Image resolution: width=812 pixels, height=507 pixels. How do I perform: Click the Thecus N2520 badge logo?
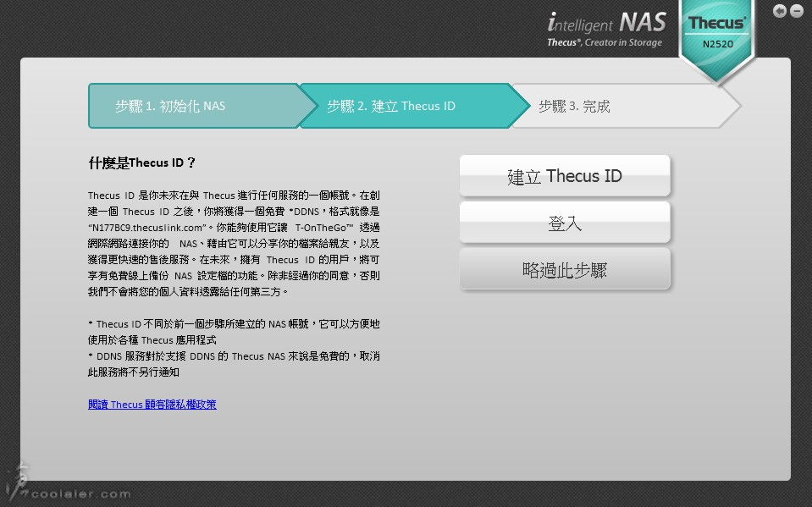[717, 41]
